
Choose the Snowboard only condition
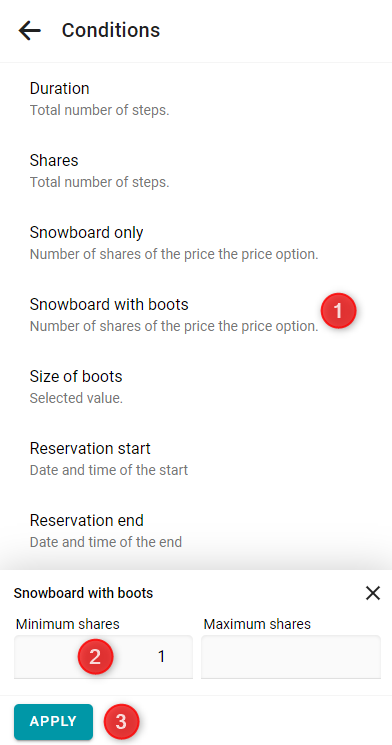[196, 243]
